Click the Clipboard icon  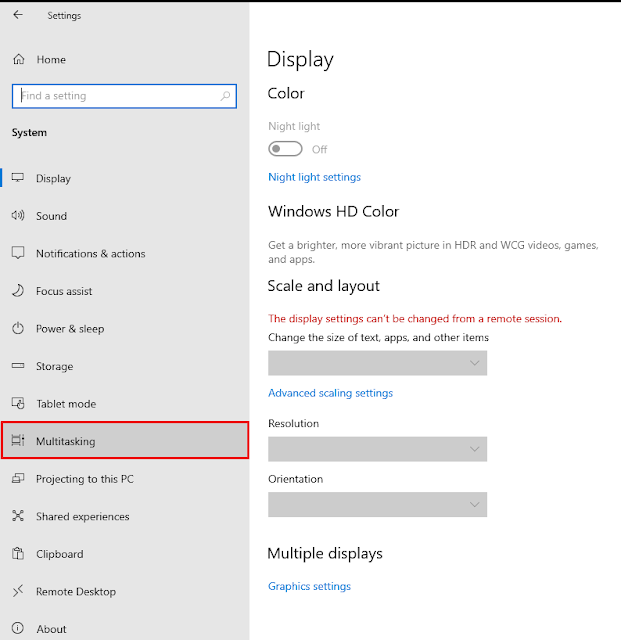tap(18, 553)
